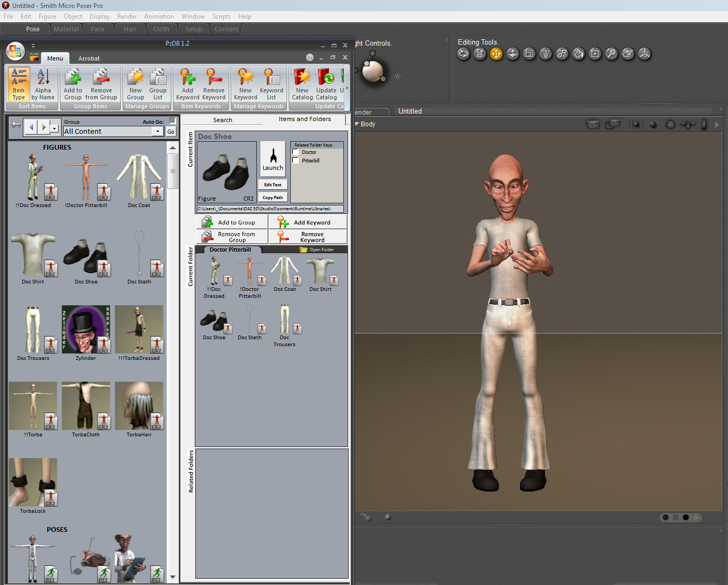This screenshot has height=585, width=728.
Task: Select the Rotate editing tool
Action: pyautogui.click(x=463, y=54)
